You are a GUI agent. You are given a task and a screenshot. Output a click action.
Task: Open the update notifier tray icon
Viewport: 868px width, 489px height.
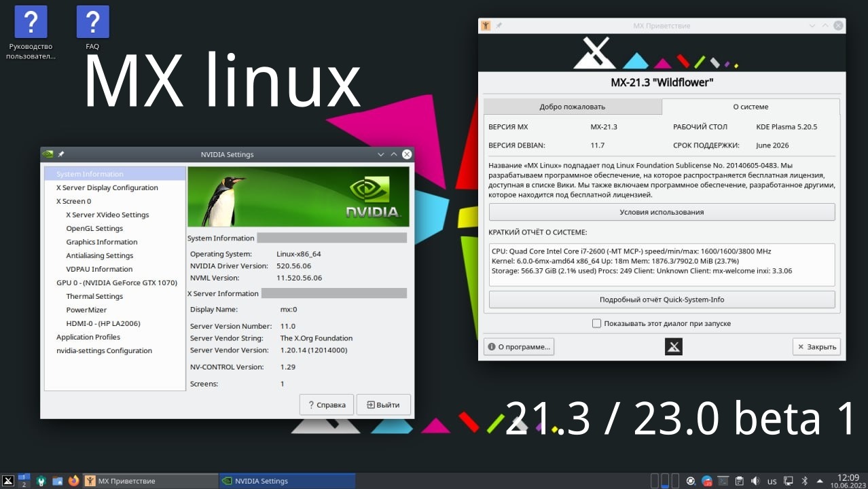(691, 481)
